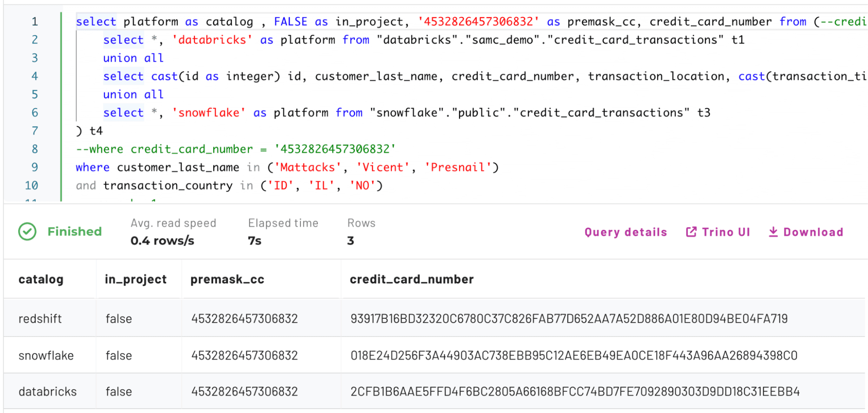Select the snowflake catalog cell
Screen dimensions: 868x413
pos(46,355)
